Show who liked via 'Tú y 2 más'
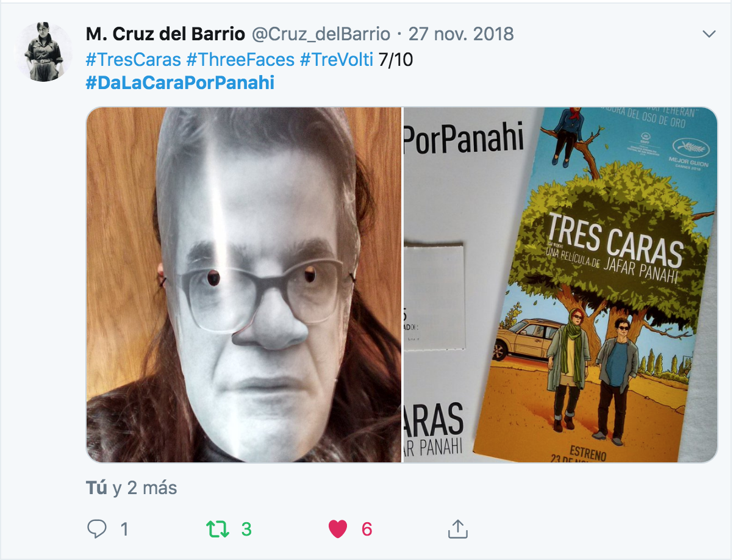Viewport: 733px width, 560px height. (131, 488)
